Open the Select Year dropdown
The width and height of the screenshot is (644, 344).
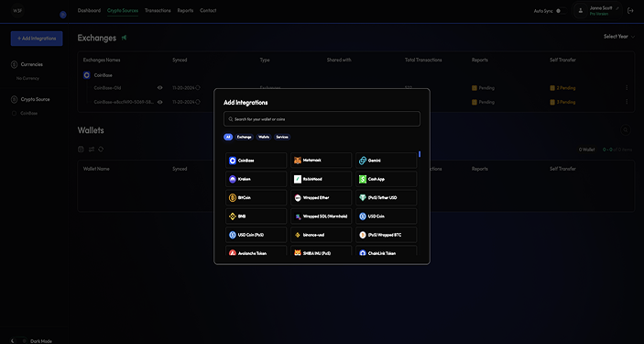pyautogui.click(x=619, y=37)
